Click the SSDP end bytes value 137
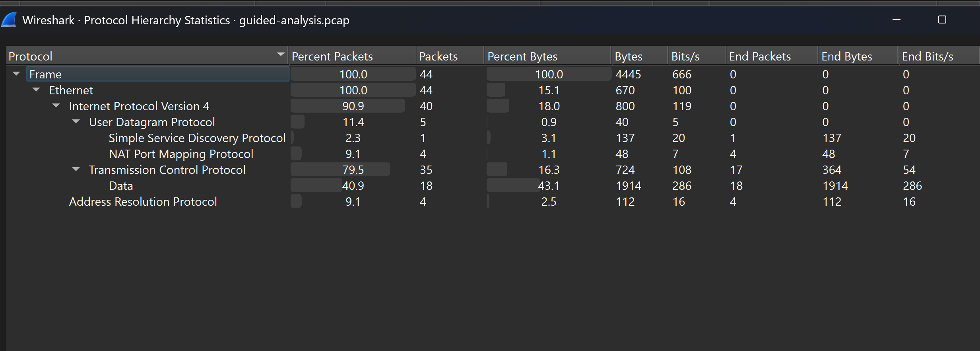Viewport: 980px width, 351px height. pyautogui.click(x=832, y=138)
